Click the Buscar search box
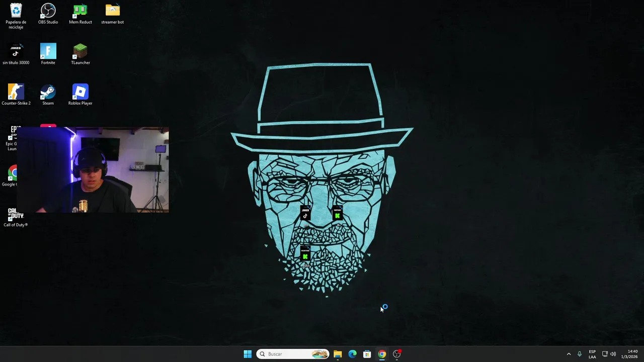Image resolution: width=644 pixels, height=362 pixels. click(x=293, y=354)
